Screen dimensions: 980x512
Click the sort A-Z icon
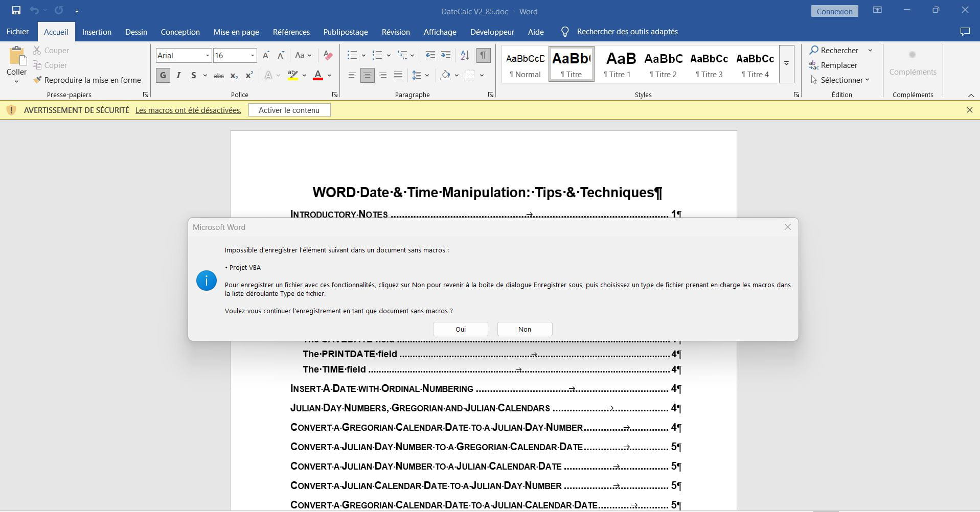465,55
